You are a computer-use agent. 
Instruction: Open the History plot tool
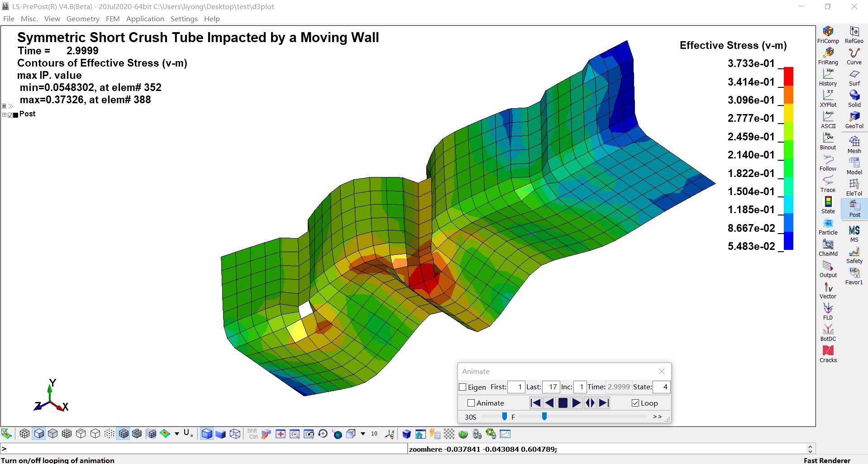coord(828,77)
